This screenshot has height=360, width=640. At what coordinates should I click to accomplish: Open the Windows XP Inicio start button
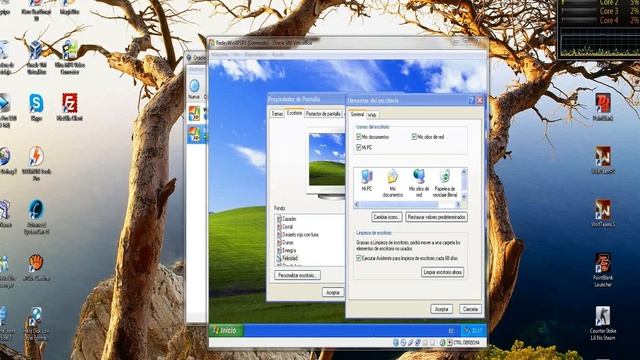(226, 331)
